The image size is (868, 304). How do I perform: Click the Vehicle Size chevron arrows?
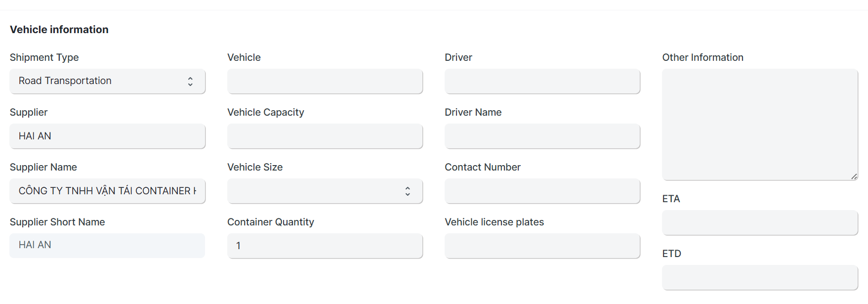[x=408, y=191]
